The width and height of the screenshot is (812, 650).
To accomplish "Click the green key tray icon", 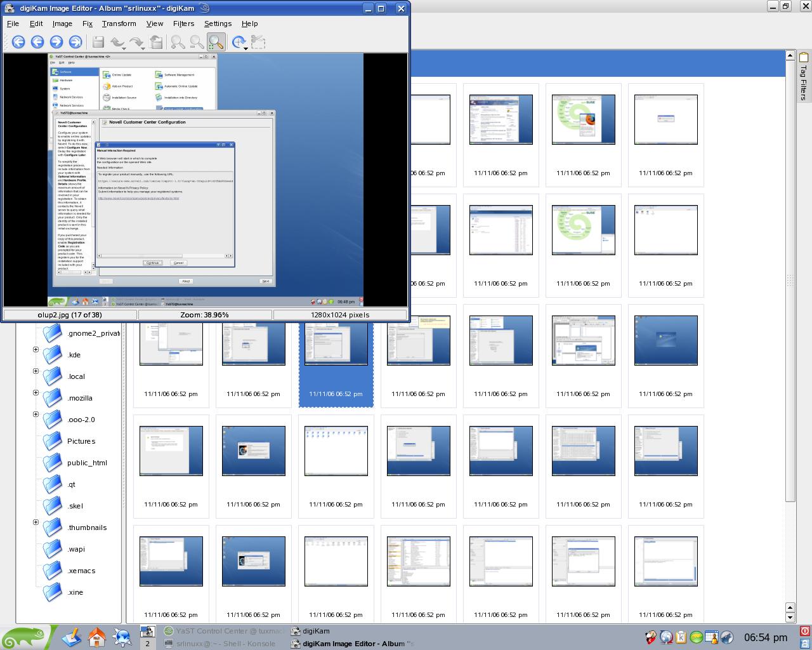I will (697, 637).
